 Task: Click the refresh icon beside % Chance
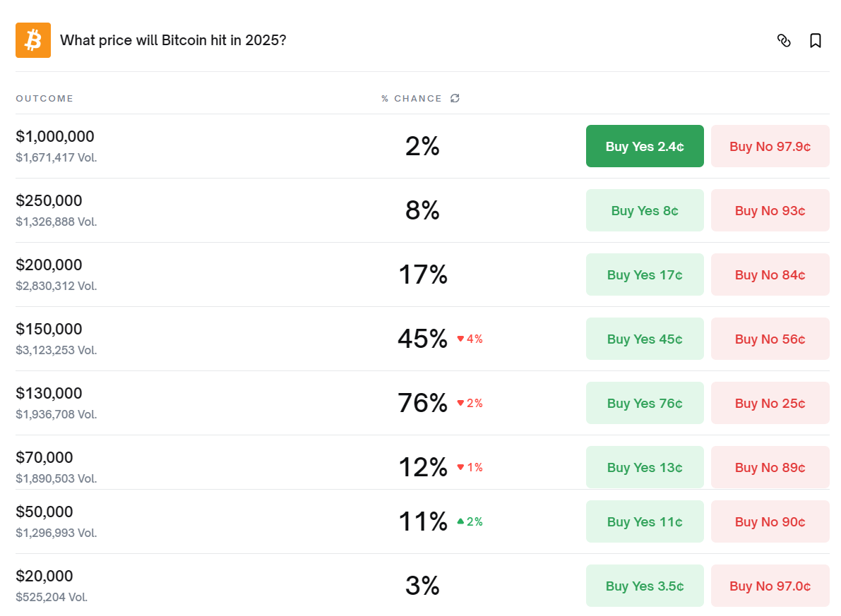point(455,98)
